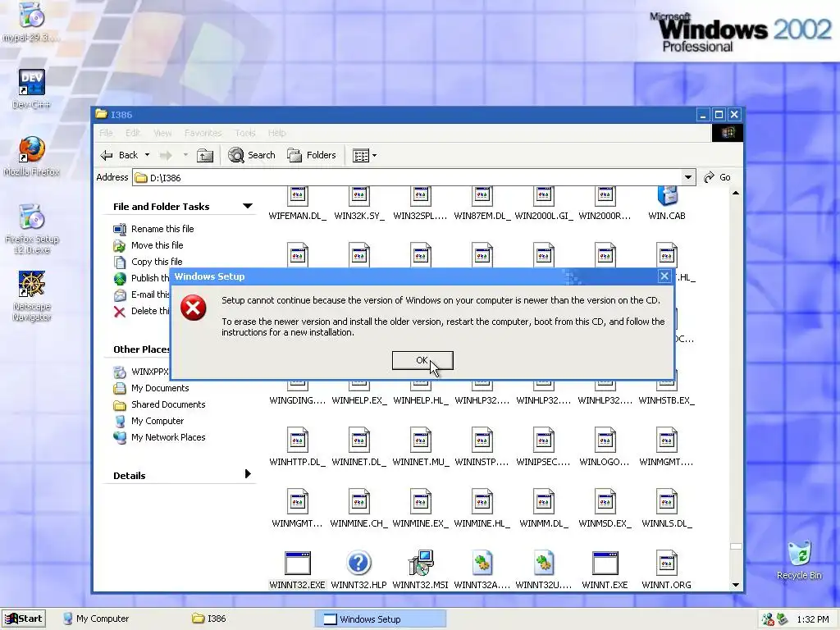Select the mypal installer icon on desktop
840x630 pixels.
(x=32, y=21)
